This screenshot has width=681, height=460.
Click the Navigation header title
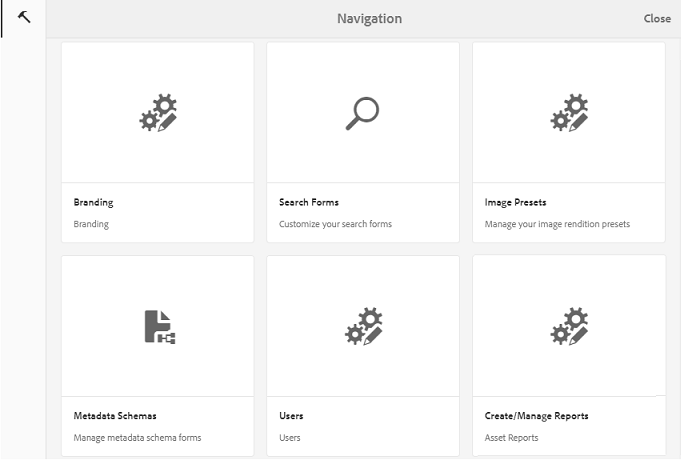click(x=369, y=19)
